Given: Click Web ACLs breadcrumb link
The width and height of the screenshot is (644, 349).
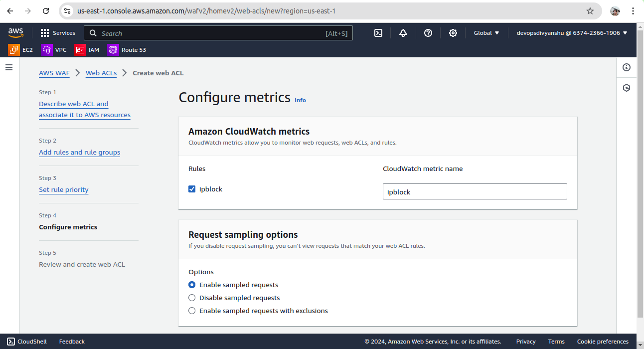Looking at the screenshot, I should pyautogui.click(x=101, y=73).
